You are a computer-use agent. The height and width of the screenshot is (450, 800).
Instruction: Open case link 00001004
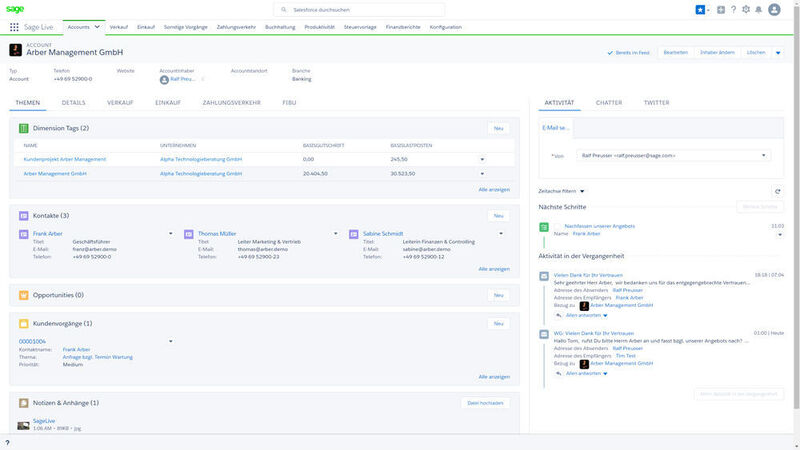(x=32, y=341)
